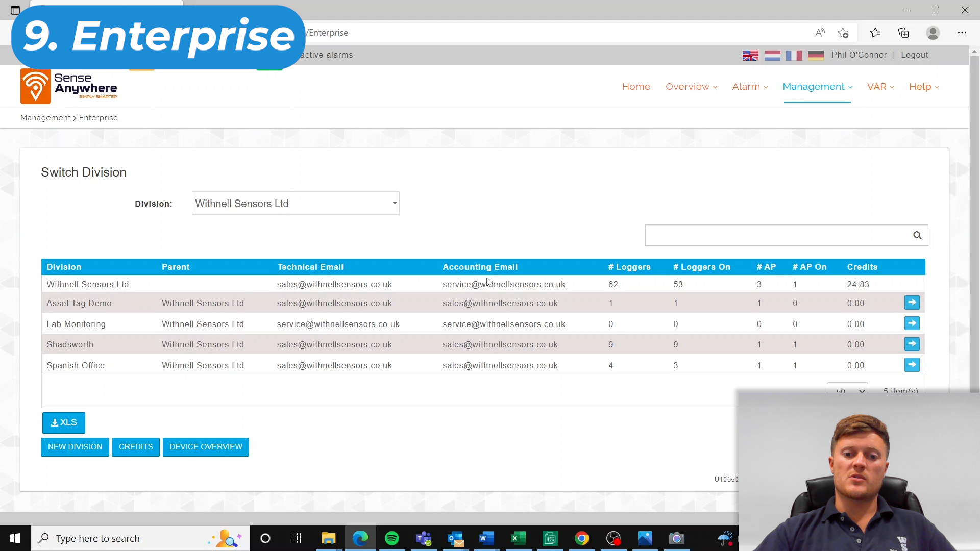Add this page to favorites (star plus icon)
Viewport: 980px width, 551px height.
[x=843, y=33]
